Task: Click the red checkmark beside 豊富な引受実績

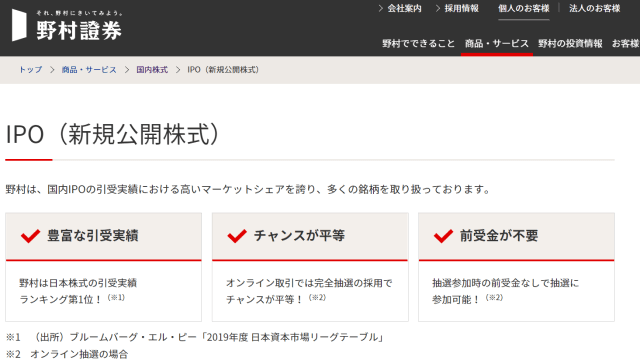Action: [x=31, y=236]
